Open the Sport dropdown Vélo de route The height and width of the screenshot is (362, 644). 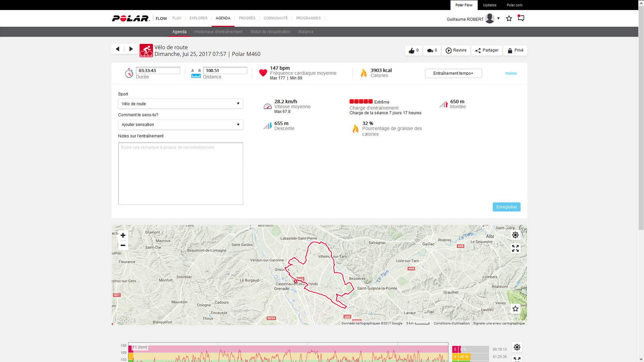(180, 104)
